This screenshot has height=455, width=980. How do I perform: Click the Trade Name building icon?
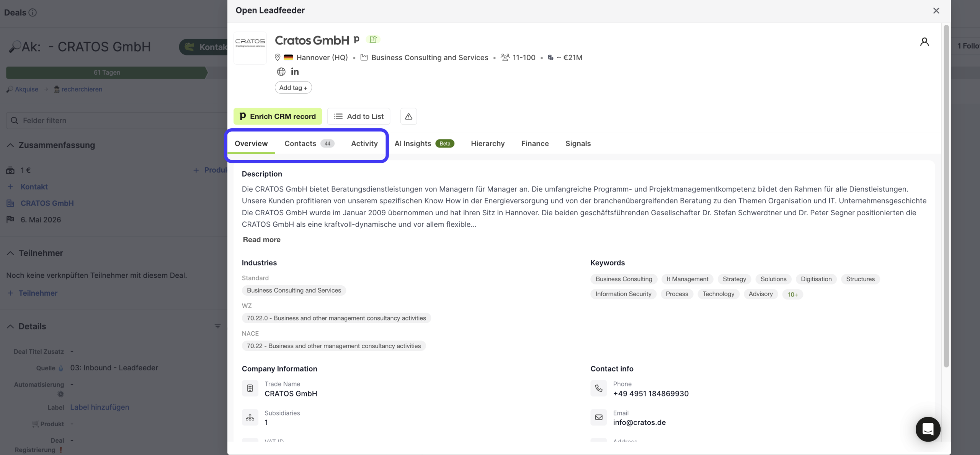250,388
